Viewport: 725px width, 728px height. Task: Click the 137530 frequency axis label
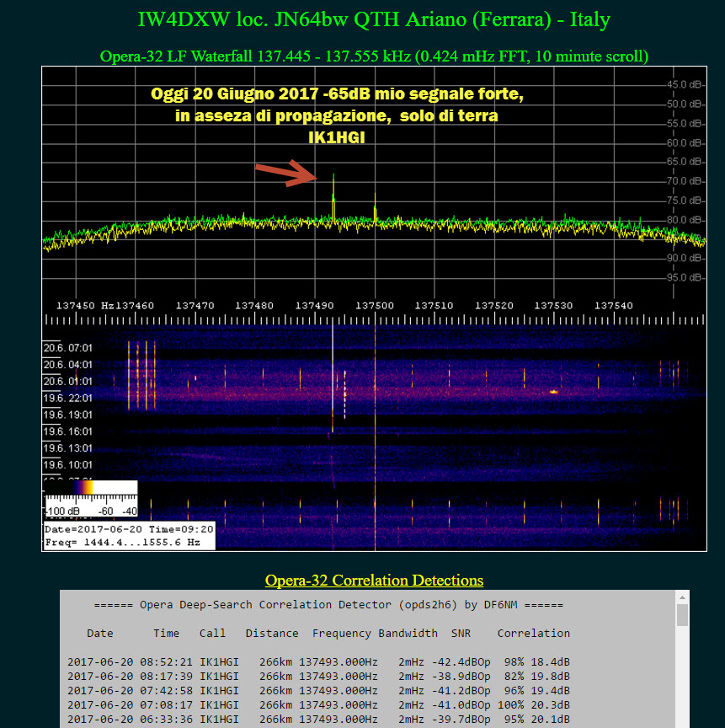pos(553,306)
